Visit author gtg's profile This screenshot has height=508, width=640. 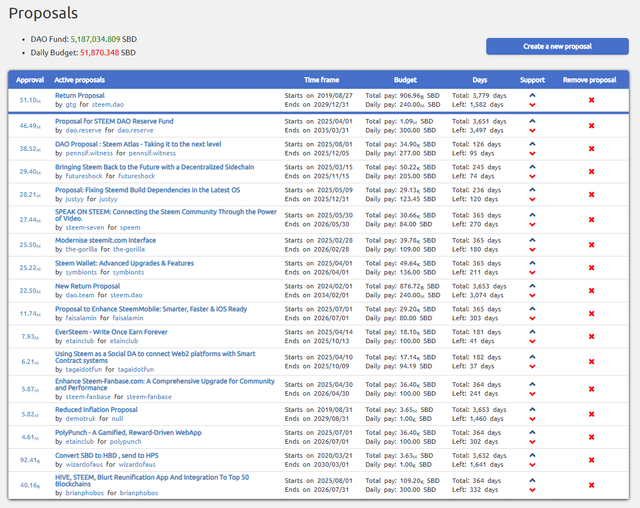(x=71, y=104)
